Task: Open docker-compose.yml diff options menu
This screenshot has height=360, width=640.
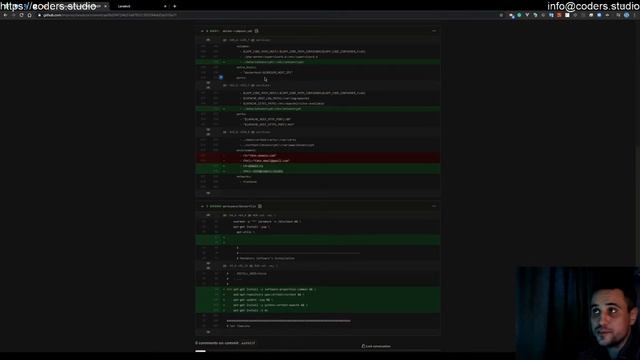Action: [434, 31]
